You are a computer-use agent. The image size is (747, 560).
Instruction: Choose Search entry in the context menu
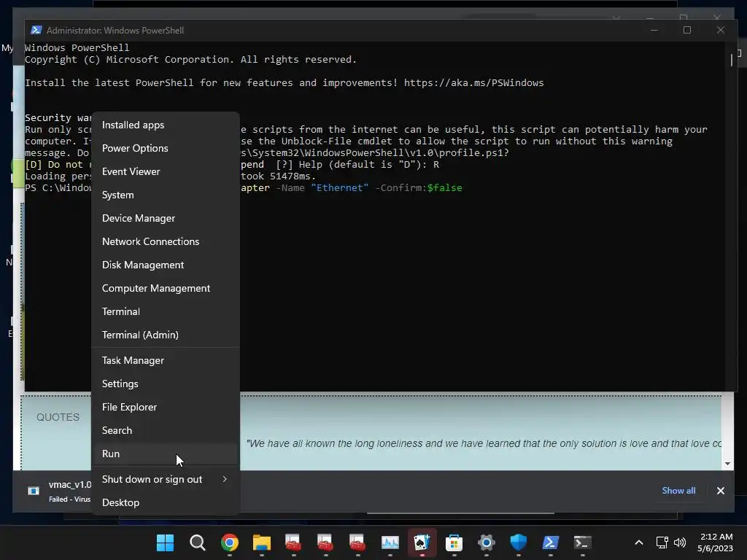coord(166,430)
